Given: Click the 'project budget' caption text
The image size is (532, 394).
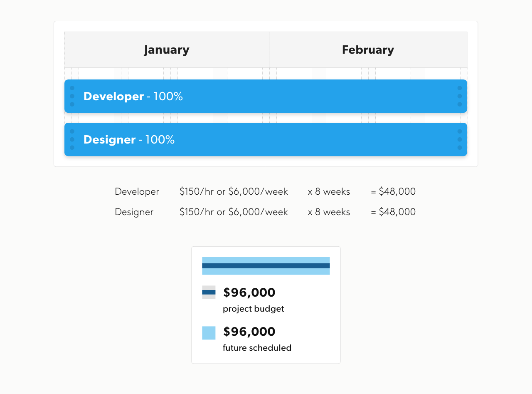Looking at the screenshot, I should tap(254, 309).
